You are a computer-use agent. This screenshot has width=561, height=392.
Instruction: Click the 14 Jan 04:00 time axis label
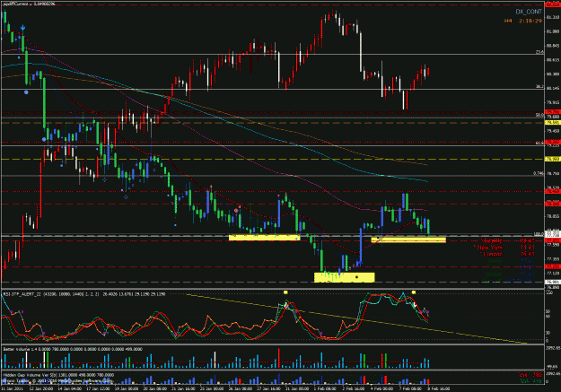pos(70,388)
